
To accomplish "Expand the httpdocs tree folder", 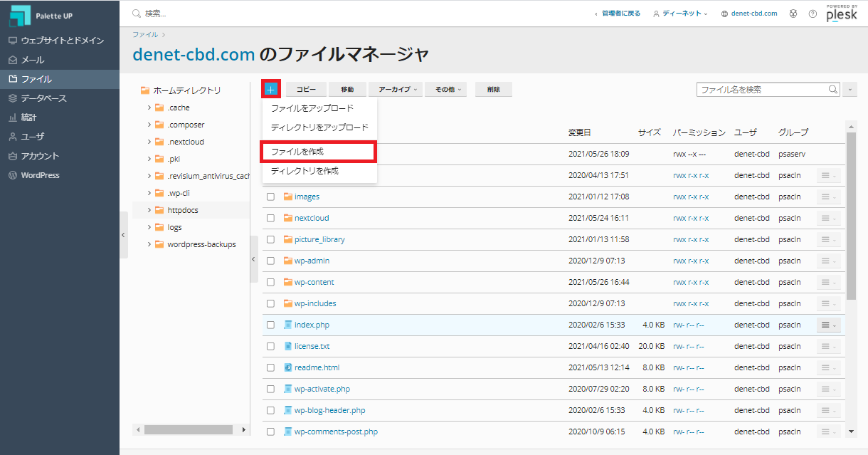I will [149, 210].
